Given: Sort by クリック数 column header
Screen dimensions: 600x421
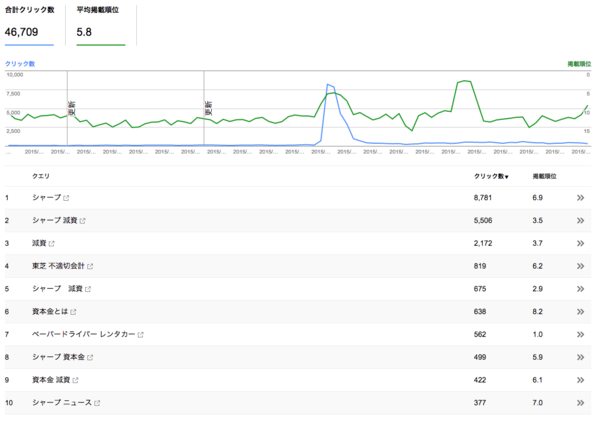Looking at the screenshot, I should pos(491,176).
